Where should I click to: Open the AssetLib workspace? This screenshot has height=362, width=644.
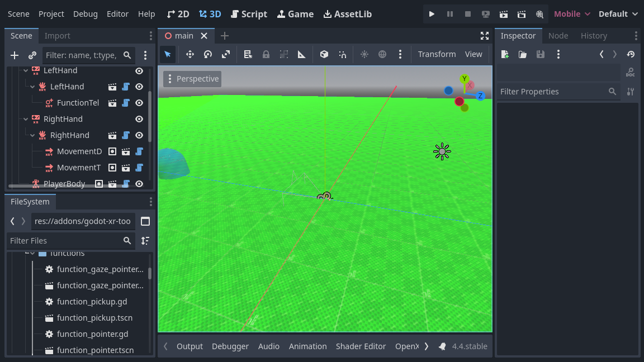(347, 14)
